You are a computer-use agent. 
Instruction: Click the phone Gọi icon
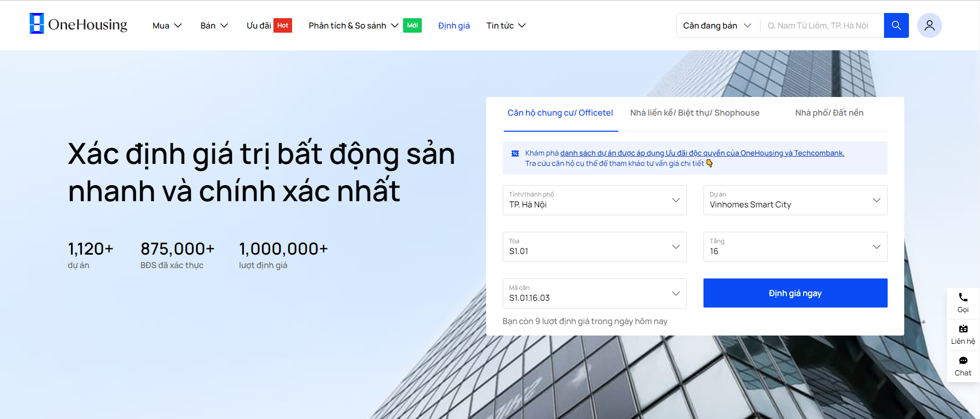[x=963, y=298]
